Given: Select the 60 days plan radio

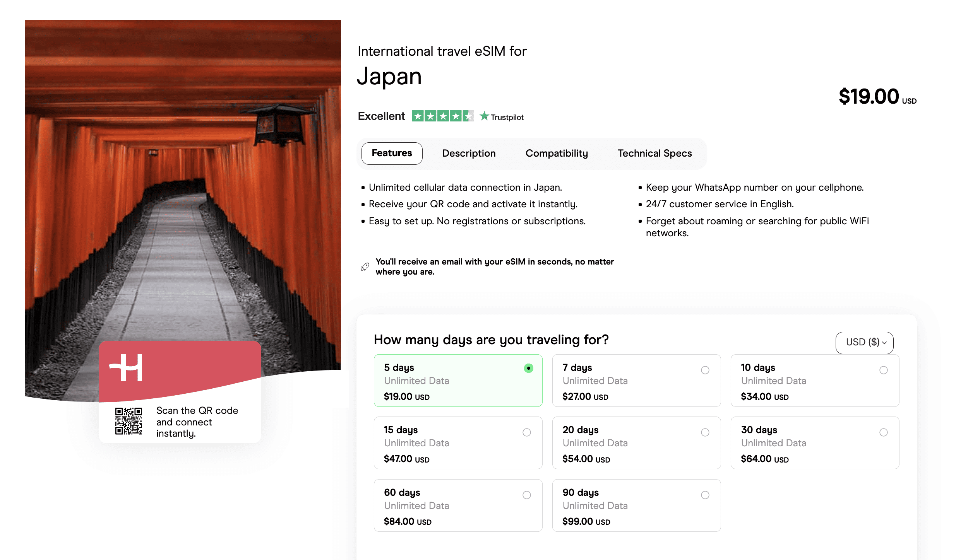Looking at the screenshot, I should click(x=526, y=495).
